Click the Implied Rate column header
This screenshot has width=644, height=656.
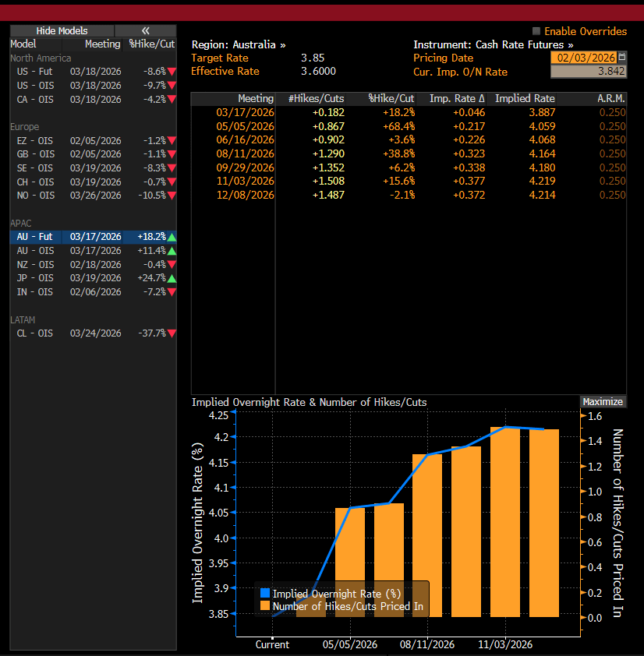[524, 99]
